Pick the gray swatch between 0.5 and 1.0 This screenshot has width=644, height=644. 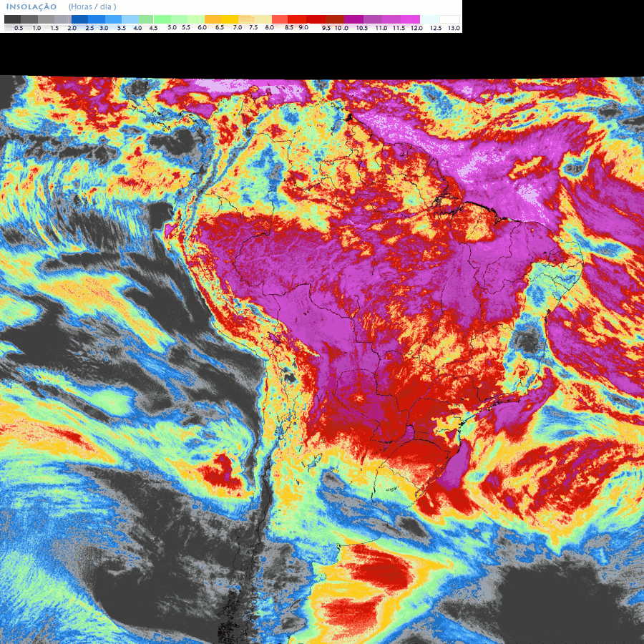click(29, 19)
